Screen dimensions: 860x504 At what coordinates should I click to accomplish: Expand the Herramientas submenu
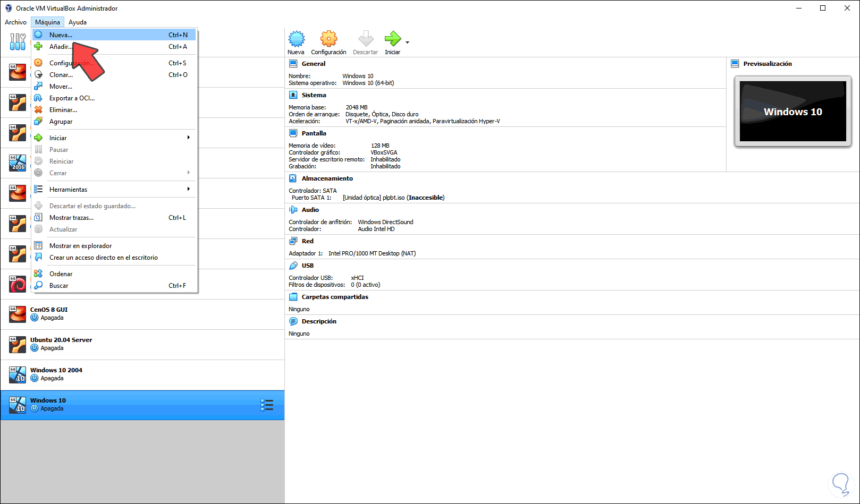[114, 190]
